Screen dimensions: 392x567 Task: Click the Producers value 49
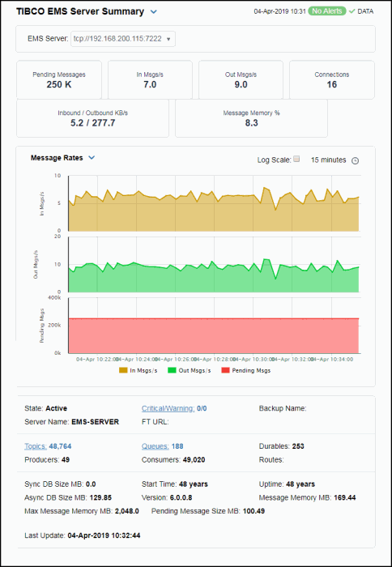66,460
